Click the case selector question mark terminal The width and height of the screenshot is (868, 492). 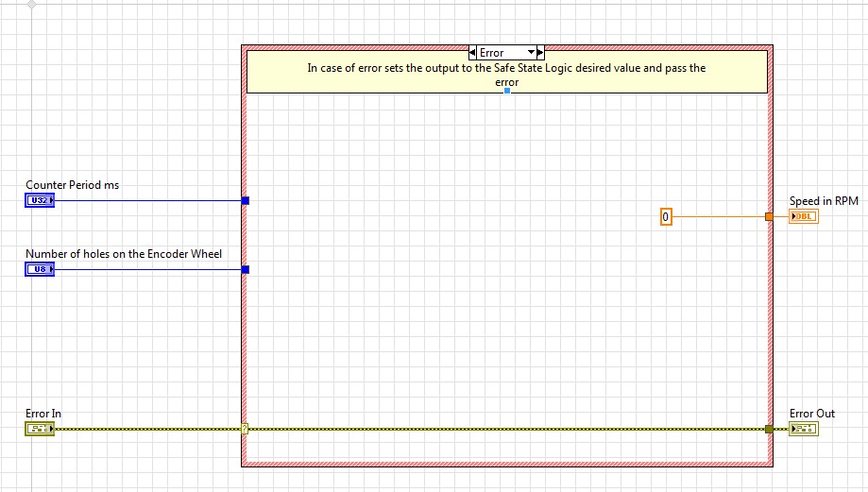click(245, 430)
